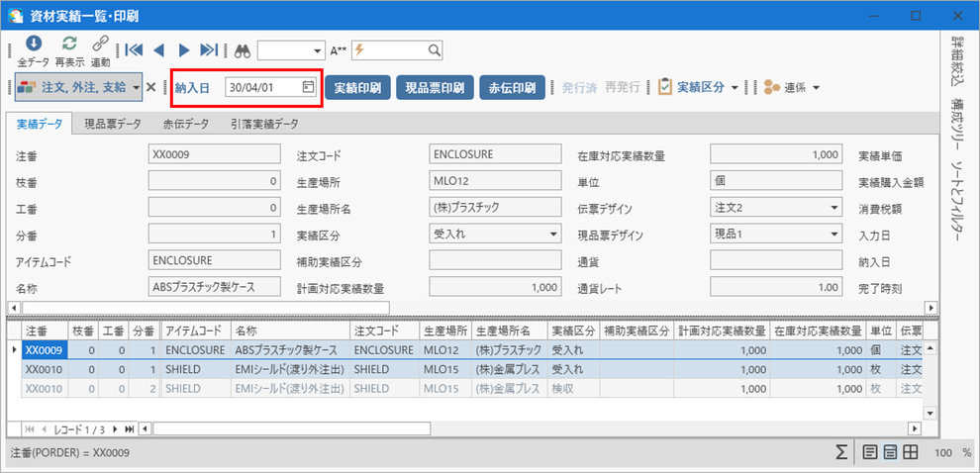Open the 現品票デザイン 現品1 combo box
This screenshot has width=980, height=473.
point(833,234)
